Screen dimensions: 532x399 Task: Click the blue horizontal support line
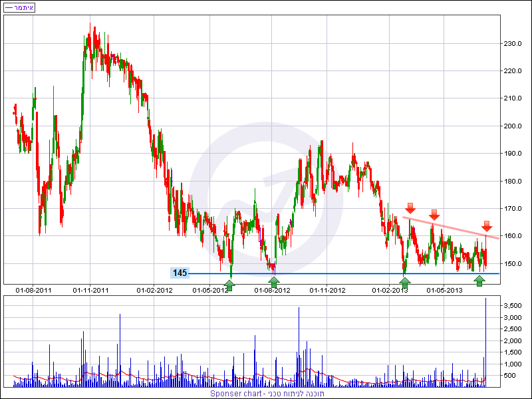point(332,273)
